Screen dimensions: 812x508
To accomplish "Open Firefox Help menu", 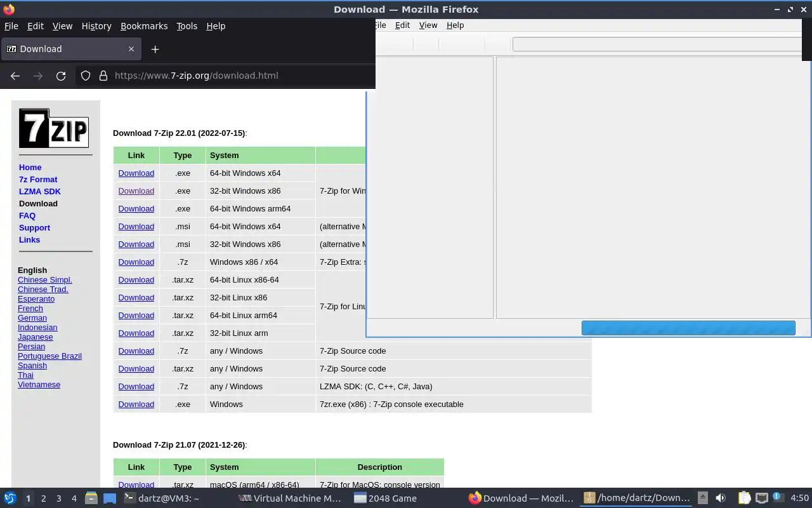I will coord(216,26).
